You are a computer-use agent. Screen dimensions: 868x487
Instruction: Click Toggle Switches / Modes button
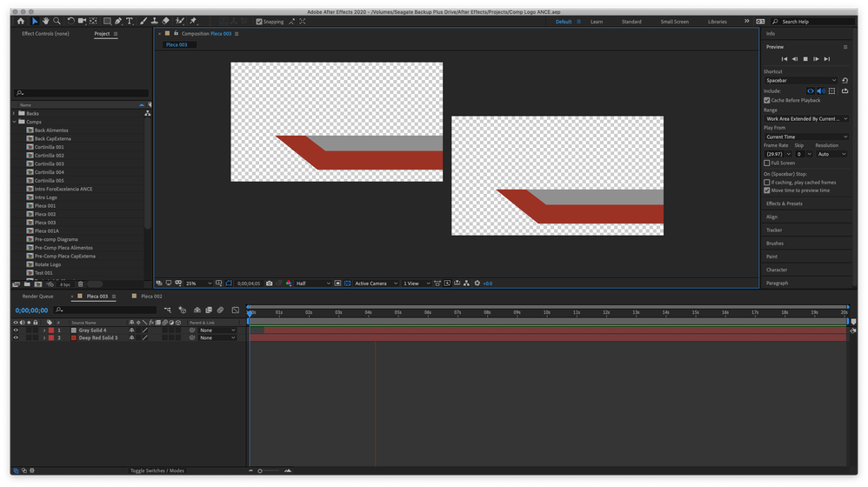(x=157, y=470)
